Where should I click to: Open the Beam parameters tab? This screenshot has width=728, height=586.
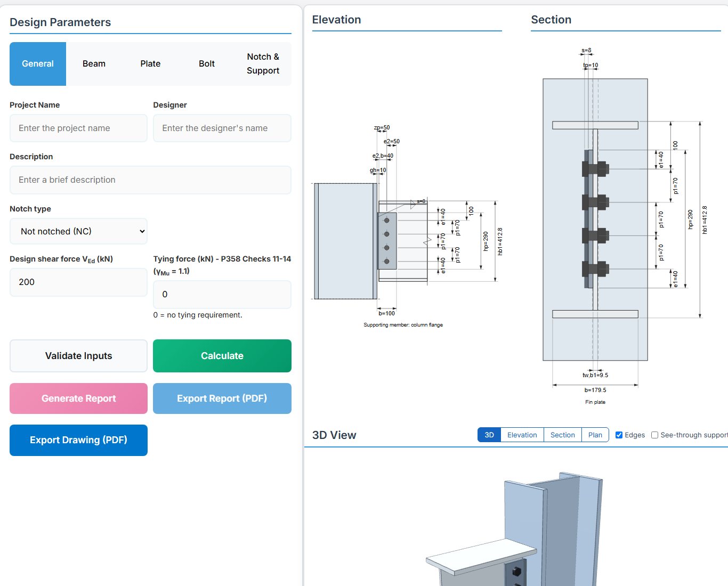[94, 64]
